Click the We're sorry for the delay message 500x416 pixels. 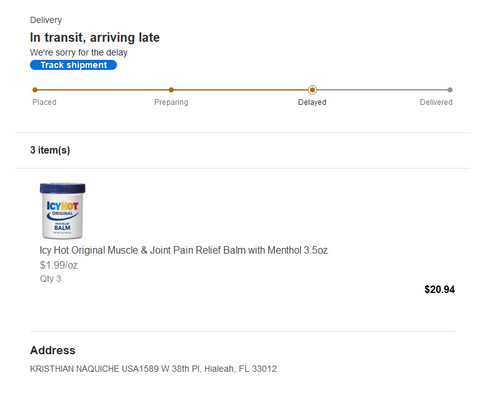79,53
